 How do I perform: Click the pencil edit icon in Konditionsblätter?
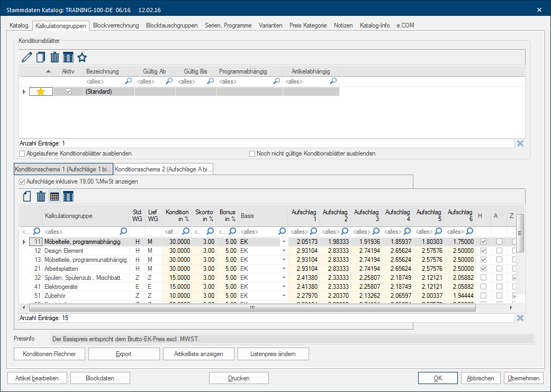click(26, 57)
